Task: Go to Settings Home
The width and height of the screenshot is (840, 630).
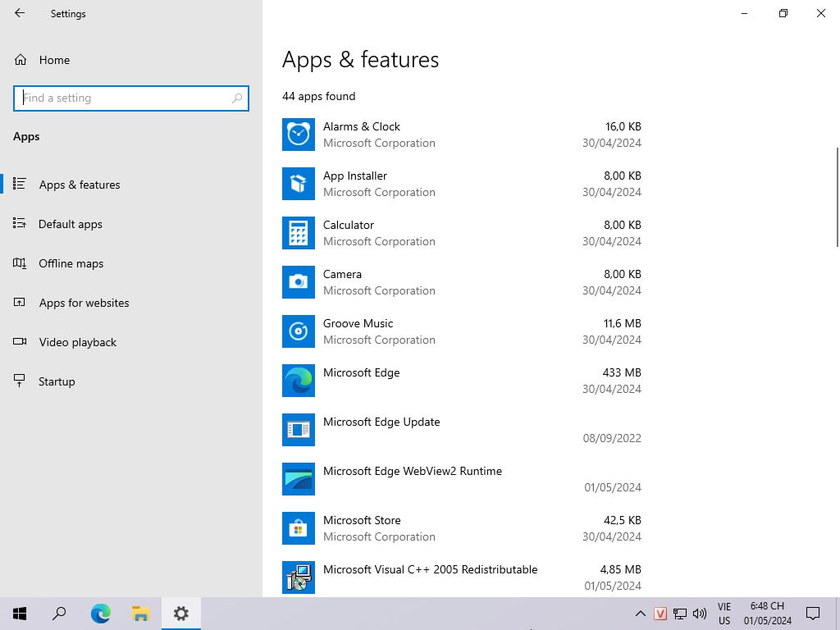Action: (x=54, y=60)
